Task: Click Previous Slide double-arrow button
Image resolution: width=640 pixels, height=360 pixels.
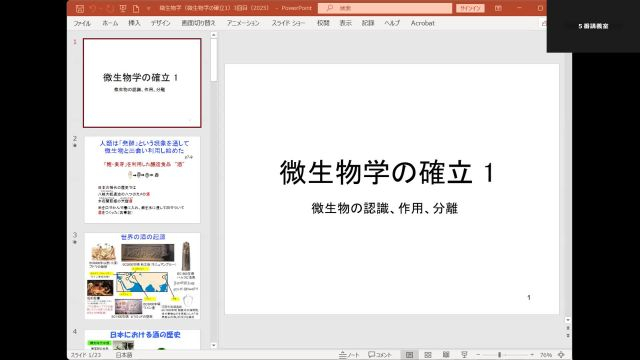Action: (568, 328)
